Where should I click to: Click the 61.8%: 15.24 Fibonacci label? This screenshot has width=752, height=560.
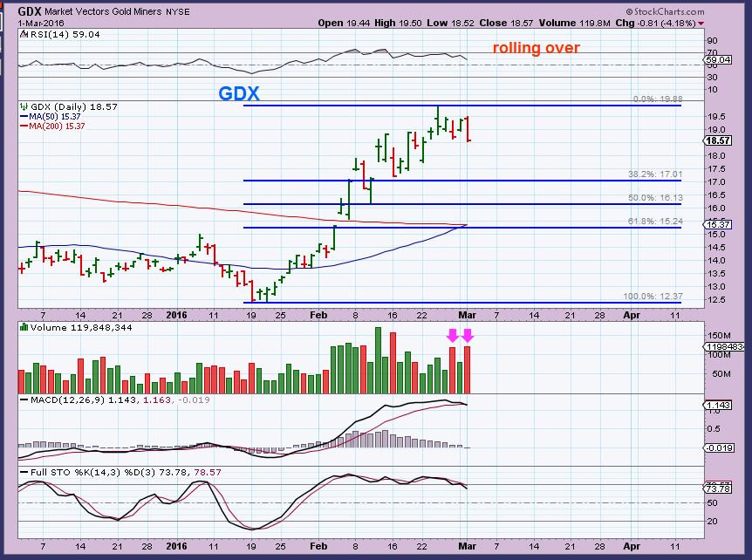click(x=655, y=222)
